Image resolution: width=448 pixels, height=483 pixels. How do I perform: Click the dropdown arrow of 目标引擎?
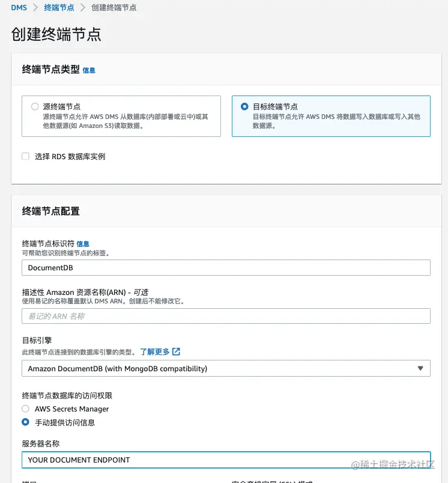[x=420, y=368]
